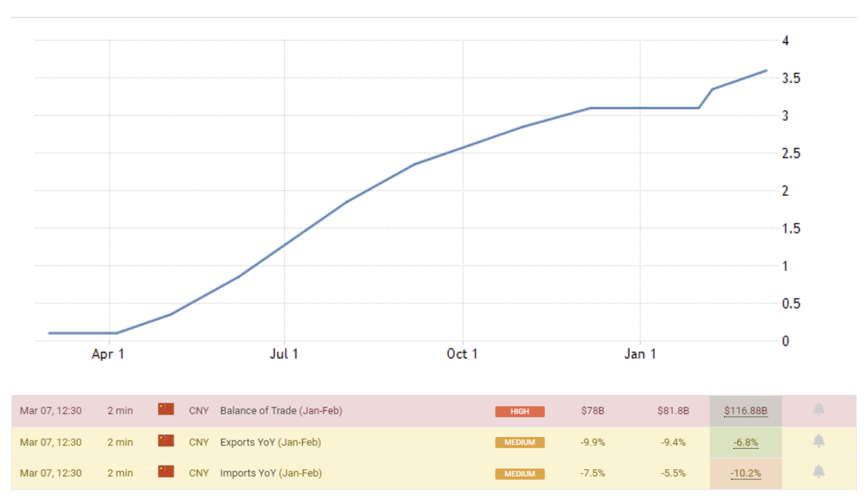The width and height of the screenshot is (868, 503).
Task: Click the red HIGH impact badge
Action: (520, 412)
